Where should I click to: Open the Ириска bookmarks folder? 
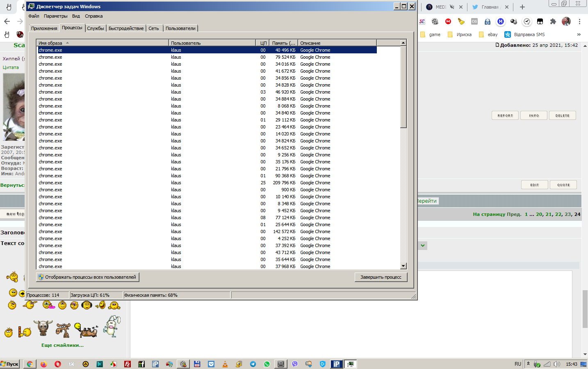tap(460, 34)
